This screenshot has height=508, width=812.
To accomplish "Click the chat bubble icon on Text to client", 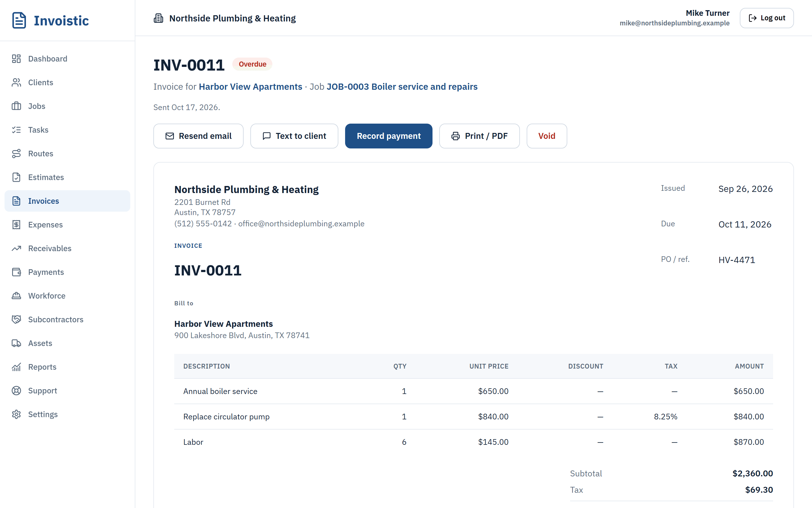I will pyautogui.click(x=267, y=136).
